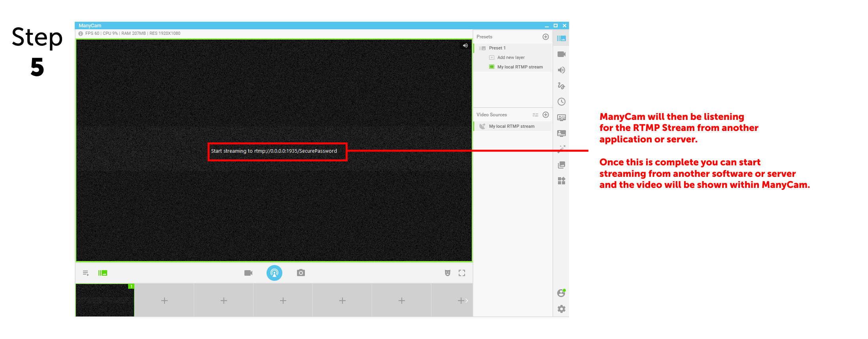Screen dimensions: 868x339
Task: Select My local RTMP stream video source
Action: tap(512, 126)
